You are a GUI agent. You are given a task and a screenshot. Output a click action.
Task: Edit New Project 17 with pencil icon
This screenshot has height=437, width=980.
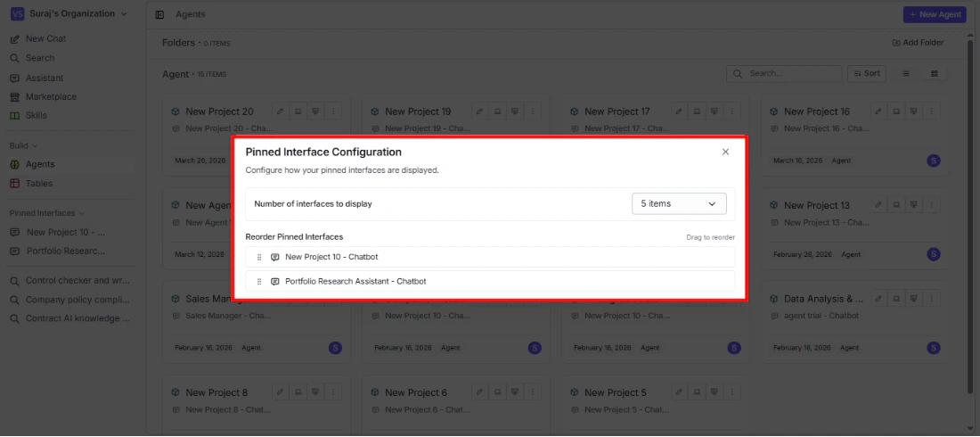pyautogui.click(x=679, y=111)
